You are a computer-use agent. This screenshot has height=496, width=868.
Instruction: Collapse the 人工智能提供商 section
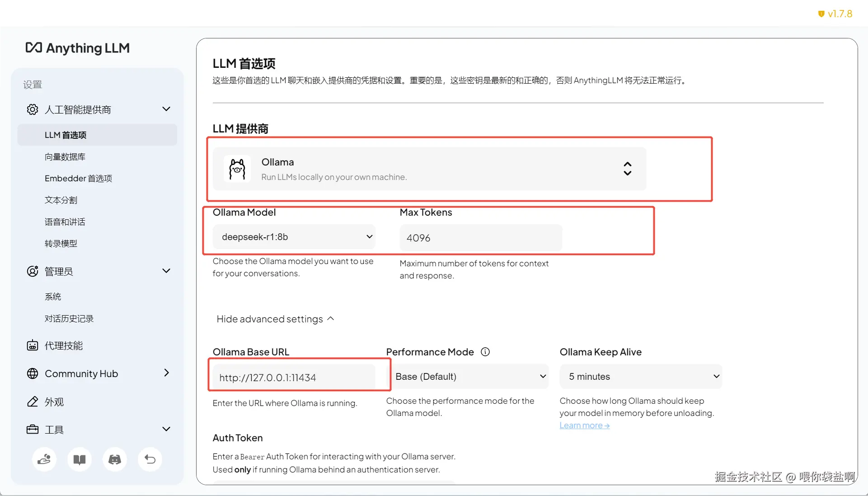(x=166, y=109)
